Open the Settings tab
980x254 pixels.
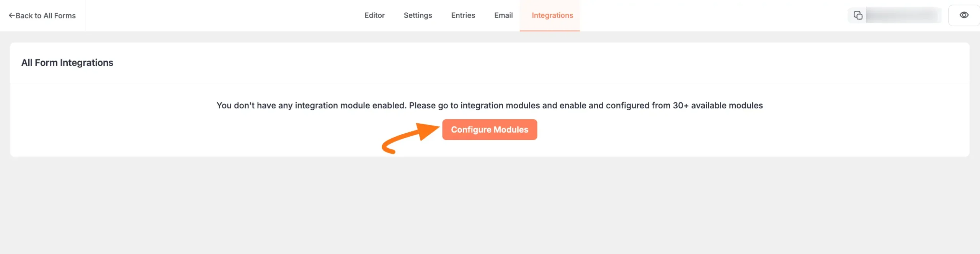coord(418,15)
